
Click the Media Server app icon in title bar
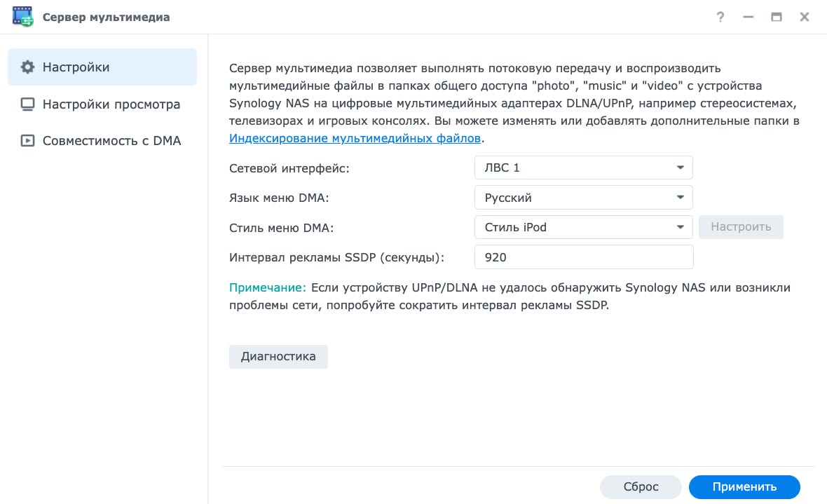22,16
